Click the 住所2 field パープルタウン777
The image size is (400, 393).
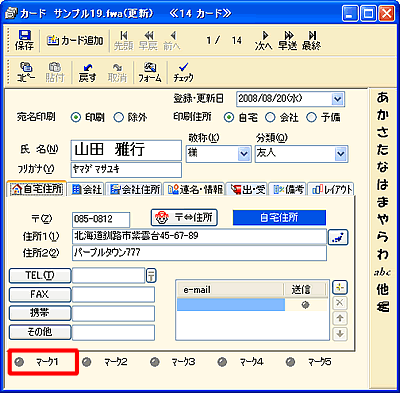coord(199,253)
